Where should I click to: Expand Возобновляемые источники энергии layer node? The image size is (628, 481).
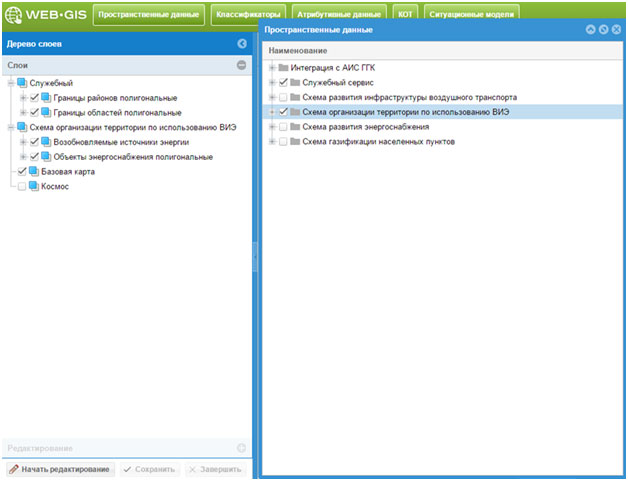pos(22,143)
